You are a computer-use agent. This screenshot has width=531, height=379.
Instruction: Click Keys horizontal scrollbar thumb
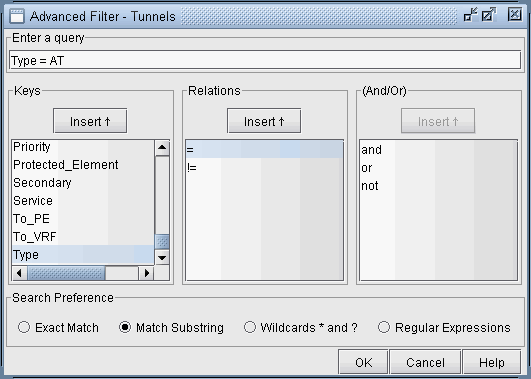[66, 273]
